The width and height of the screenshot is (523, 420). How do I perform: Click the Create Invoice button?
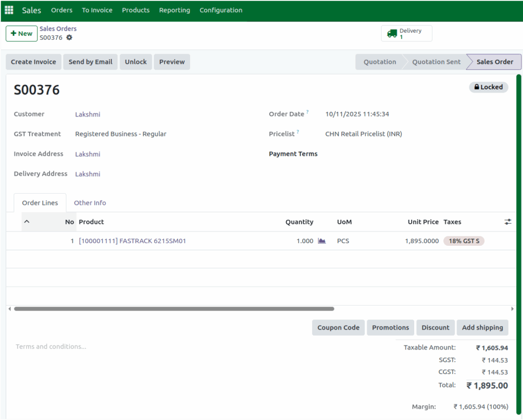[33, 61]
